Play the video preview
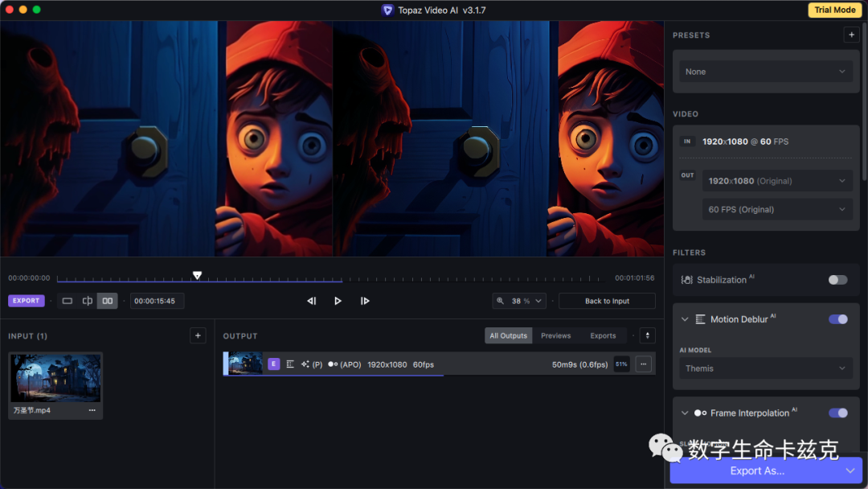868x489 pixels. click(338, 301)
